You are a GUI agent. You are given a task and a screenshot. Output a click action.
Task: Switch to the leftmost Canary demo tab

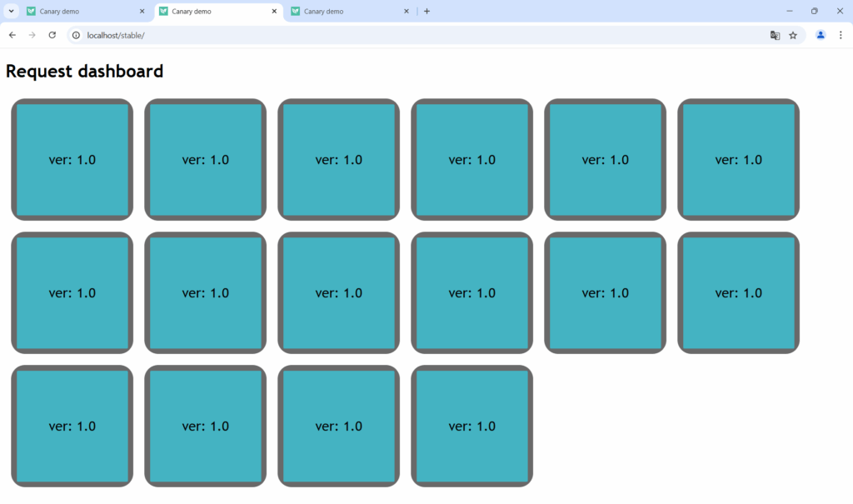79,12
